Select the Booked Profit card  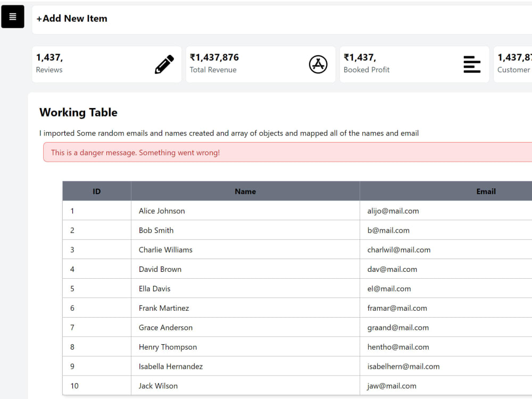[414, 64]
